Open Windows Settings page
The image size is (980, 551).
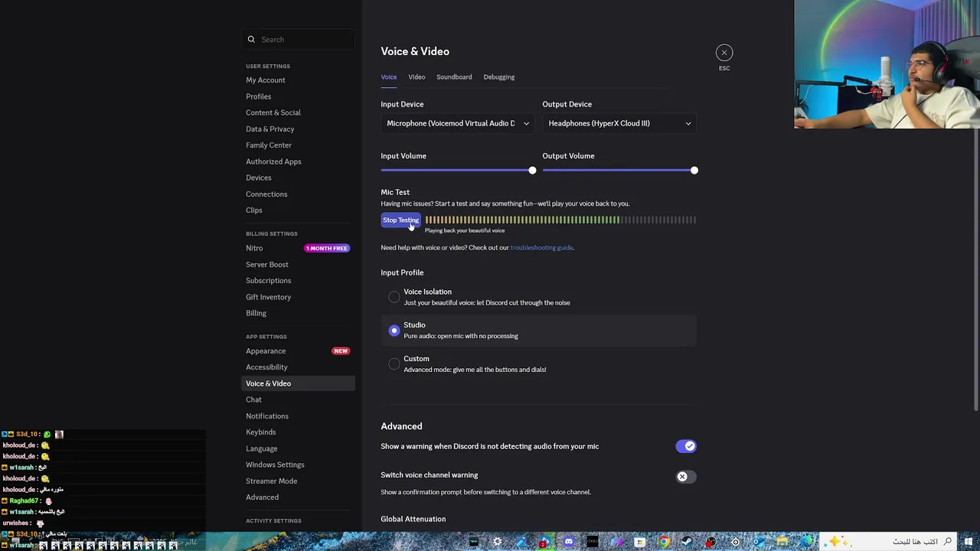[x=275, y=465]
